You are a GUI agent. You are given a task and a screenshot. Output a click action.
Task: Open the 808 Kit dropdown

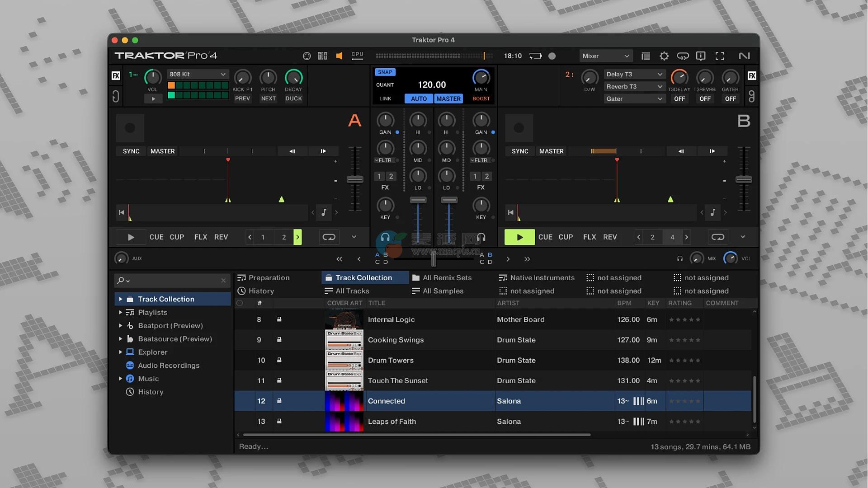tap(198, 74)
